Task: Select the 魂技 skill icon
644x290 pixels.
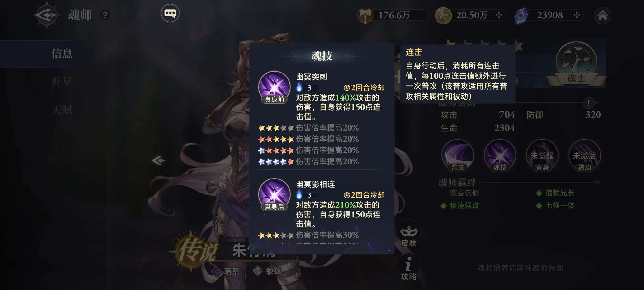Action: (x=499, y=156)
